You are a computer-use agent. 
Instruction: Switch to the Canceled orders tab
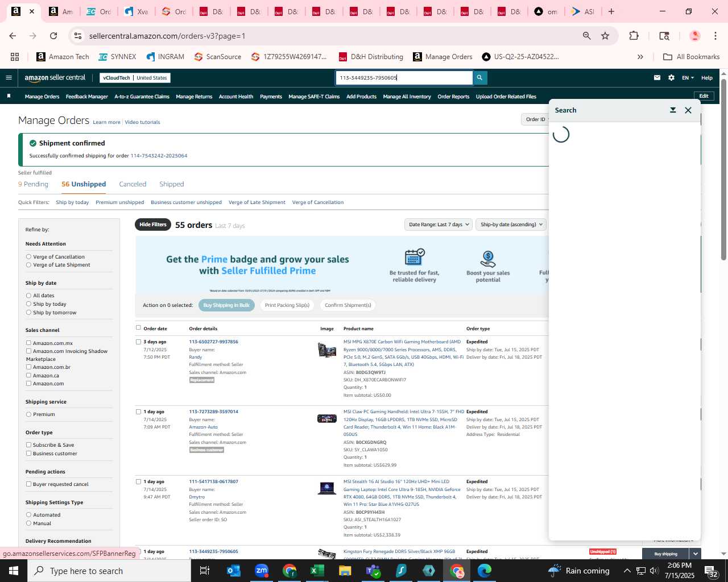(133, 184)
